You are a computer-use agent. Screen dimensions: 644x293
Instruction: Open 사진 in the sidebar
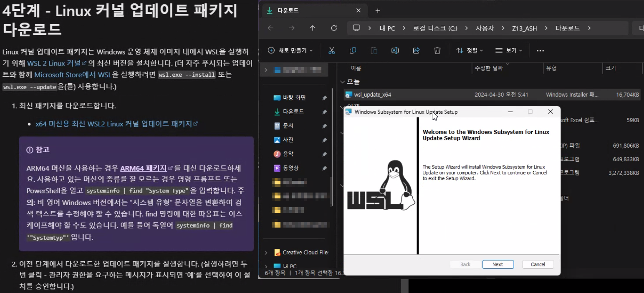[288, 140]
